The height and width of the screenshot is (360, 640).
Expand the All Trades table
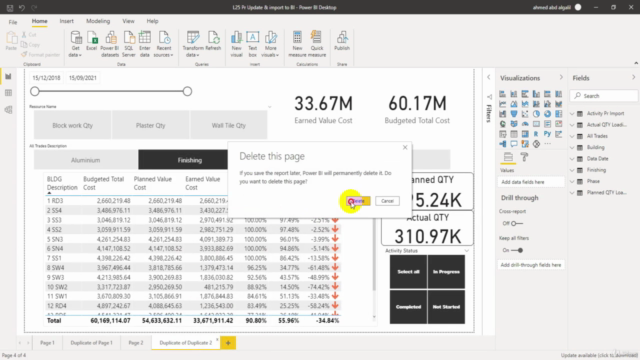(x=572, y=136)
